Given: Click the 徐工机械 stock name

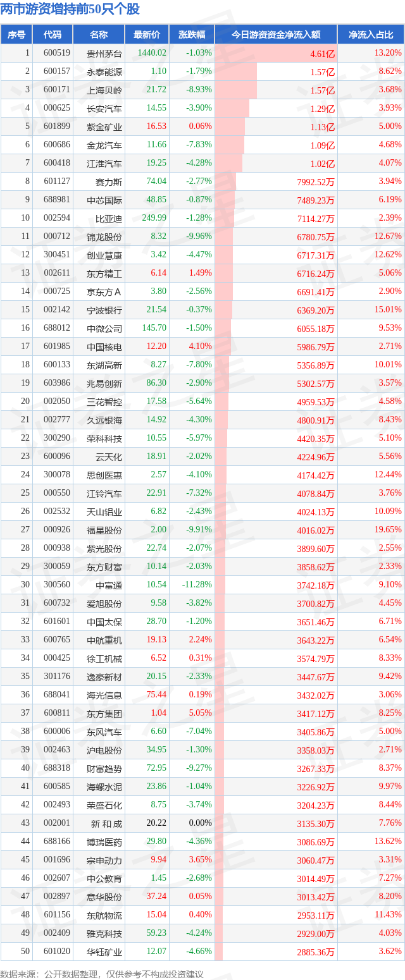Looking at the screenshot, I should [104, 659].
